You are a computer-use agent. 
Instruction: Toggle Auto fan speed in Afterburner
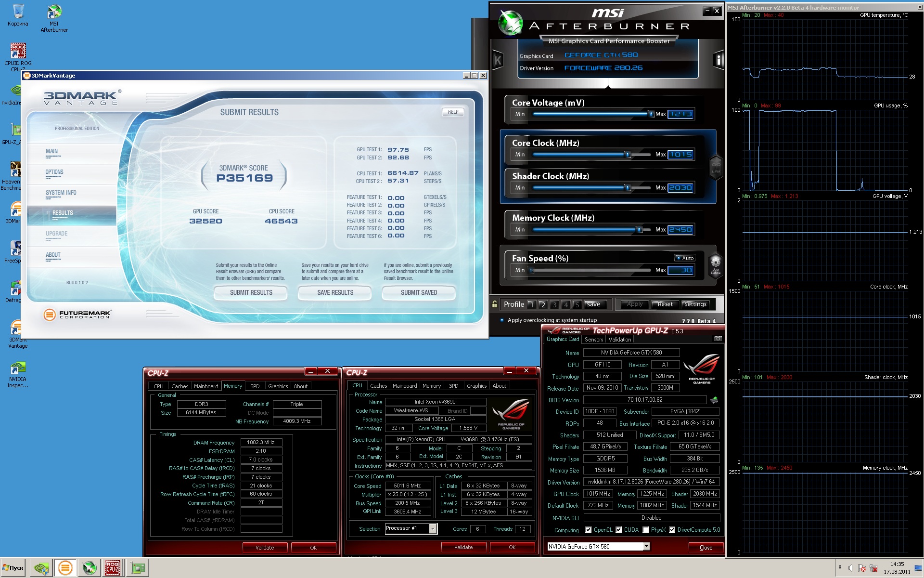point(685,258)
